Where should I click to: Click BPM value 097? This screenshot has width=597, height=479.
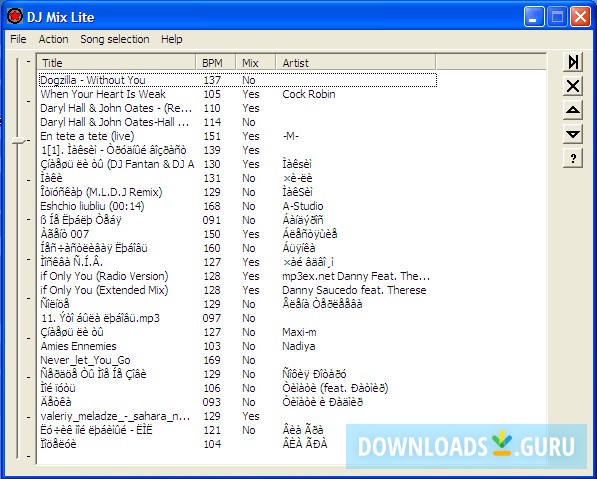[x=212, y=318]
